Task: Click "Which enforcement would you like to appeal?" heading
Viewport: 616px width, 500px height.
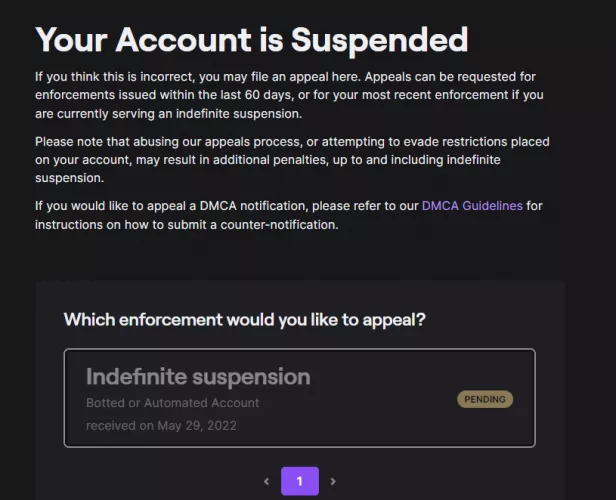Action: click(245, 320)
